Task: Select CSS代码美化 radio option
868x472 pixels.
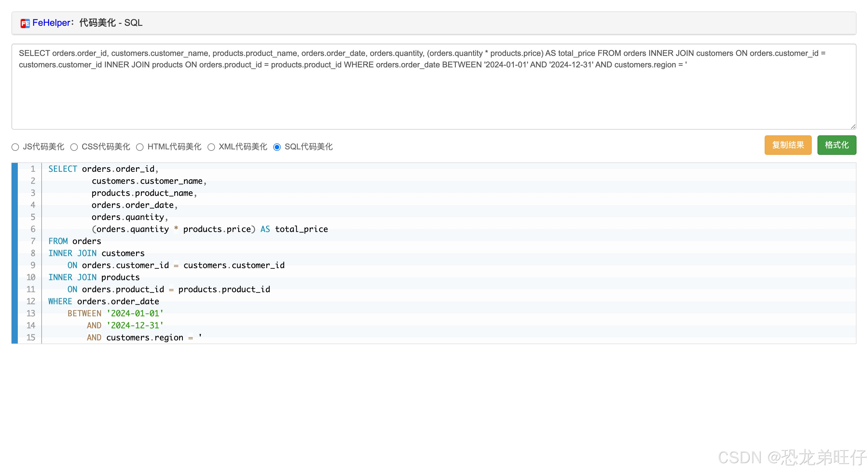Action: coord(74,147)
